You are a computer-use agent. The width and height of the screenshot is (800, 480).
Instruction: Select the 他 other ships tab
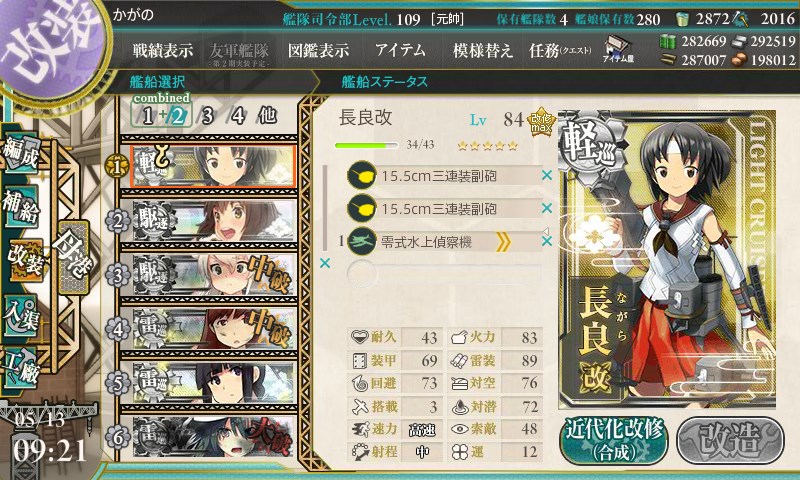coord(267,115)
